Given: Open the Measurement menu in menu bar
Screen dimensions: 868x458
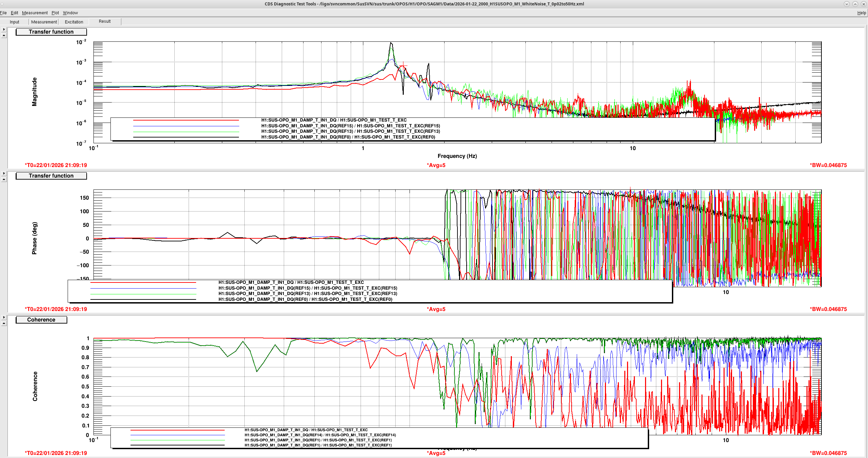Looking at the screenshot, I should pos(35,13).
